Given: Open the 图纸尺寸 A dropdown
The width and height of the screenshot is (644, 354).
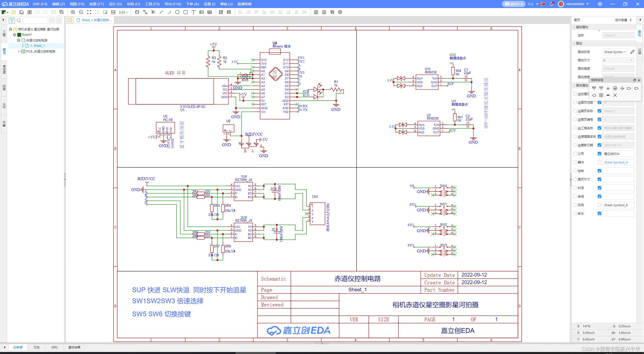Looking at the screenshot, I should (618, 60).
